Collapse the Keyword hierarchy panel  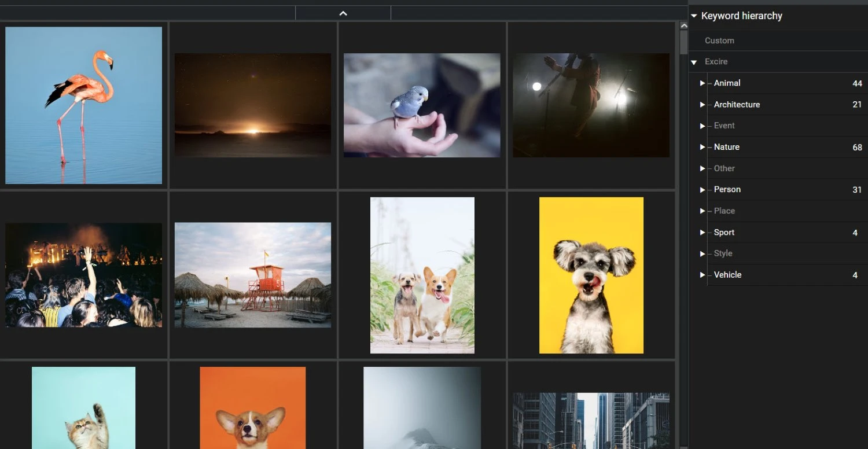694,16
